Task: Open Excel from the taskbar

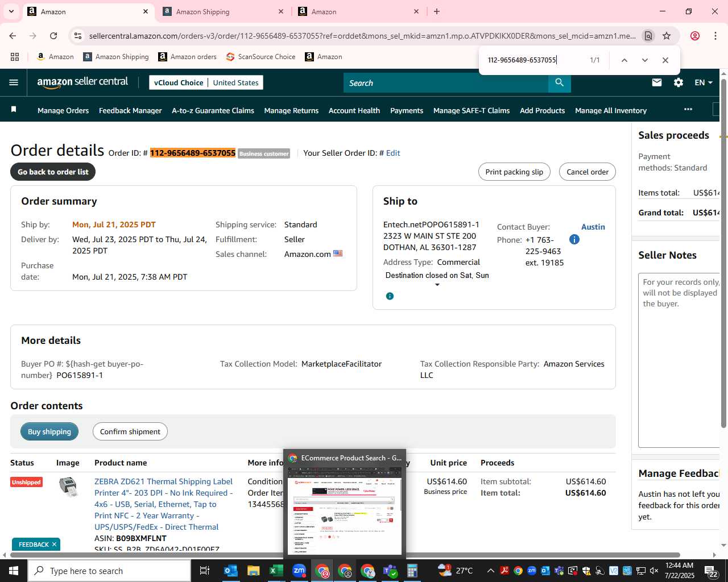Action: click(276, 571)
